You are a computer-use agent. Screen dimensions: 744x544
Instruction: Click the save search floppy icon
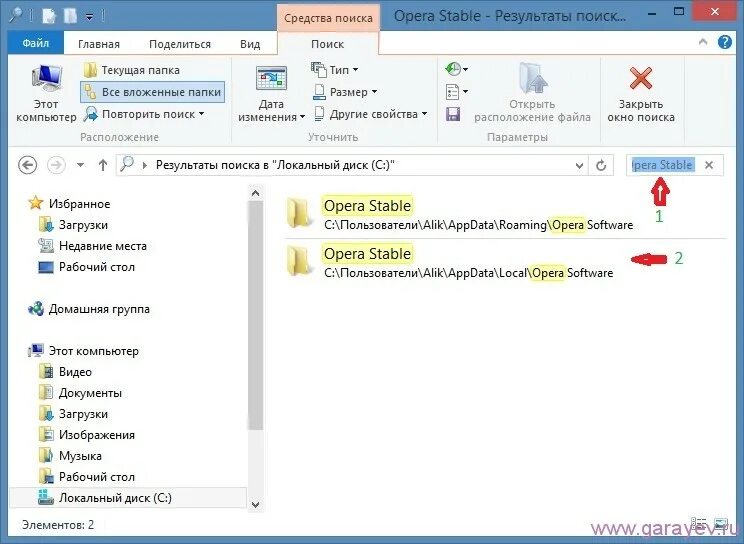(x=453, y=114)
